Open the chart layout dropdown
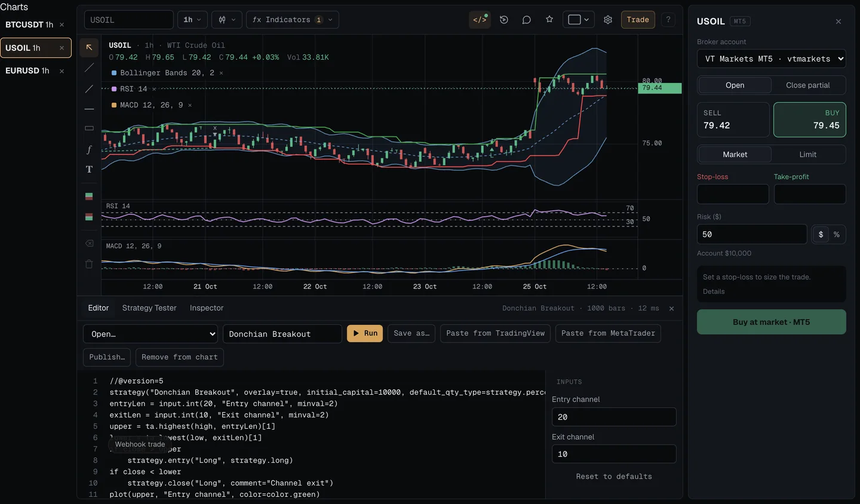The height and width of the screenshot is (504, 860). click(579, 20)
